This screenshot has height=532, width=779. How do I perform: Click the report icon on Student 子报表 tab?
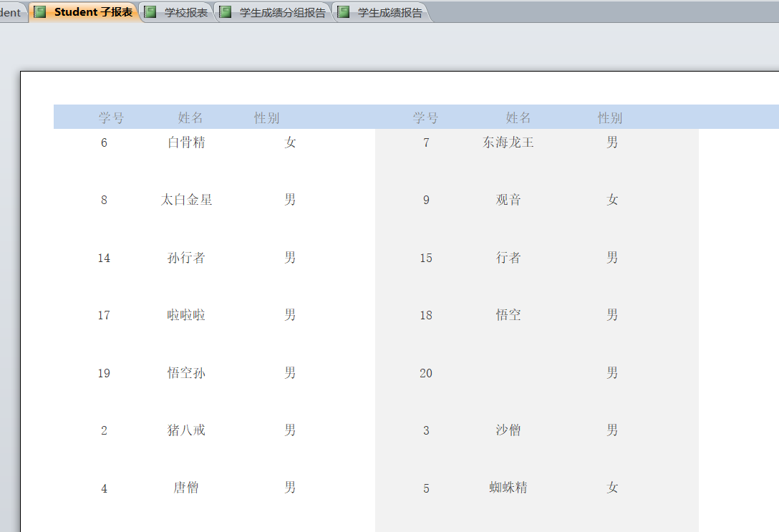click(40, 12)
